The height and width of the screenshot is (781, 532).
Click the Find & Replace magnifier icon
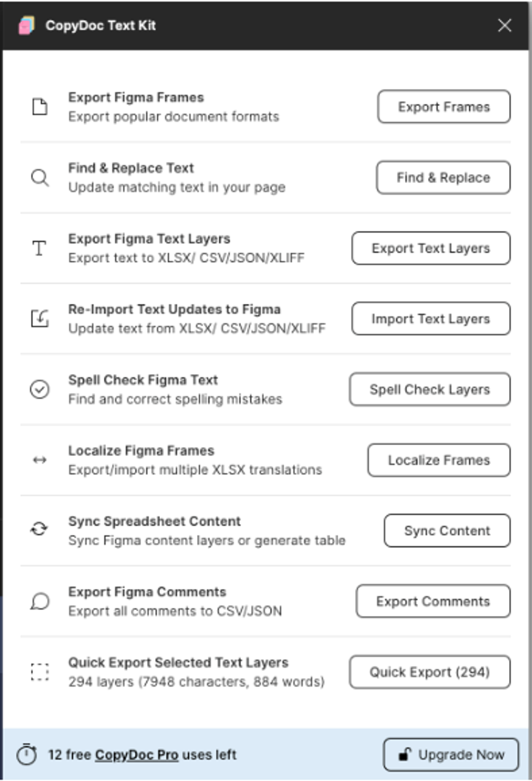39,178
